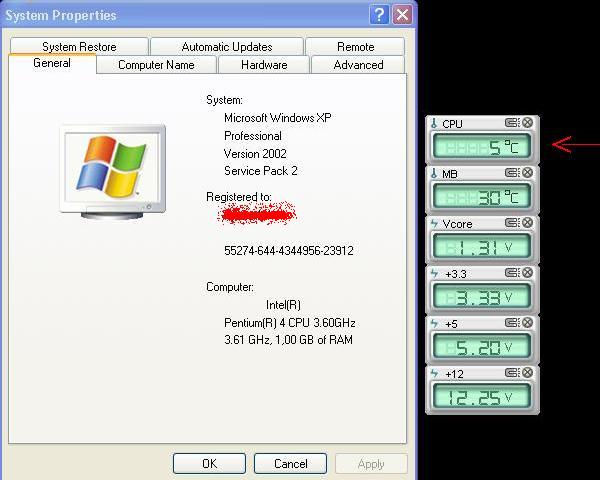Open the Computer Name tab

tap(156, 65)
